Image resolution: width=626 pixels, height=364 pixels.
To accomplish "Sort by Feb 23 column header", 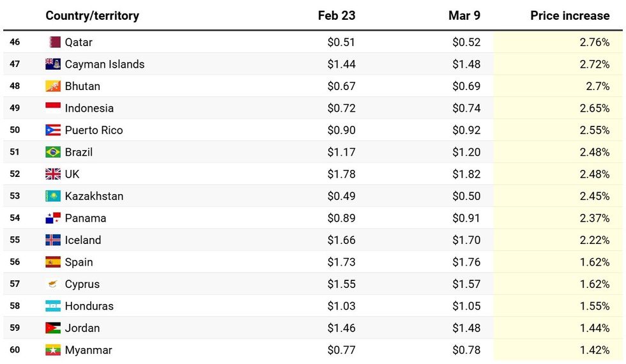I will [336, 16].
